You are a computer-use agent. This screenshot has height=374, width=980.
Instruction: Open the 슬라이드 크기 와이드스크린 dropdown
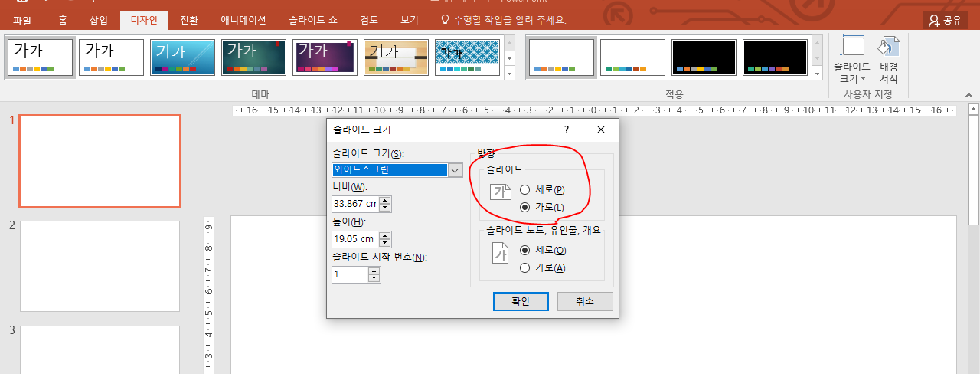[456, 170]
